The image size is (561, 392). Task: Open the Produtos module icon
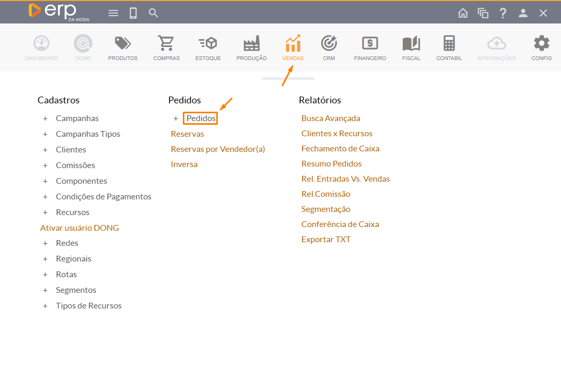123,44
